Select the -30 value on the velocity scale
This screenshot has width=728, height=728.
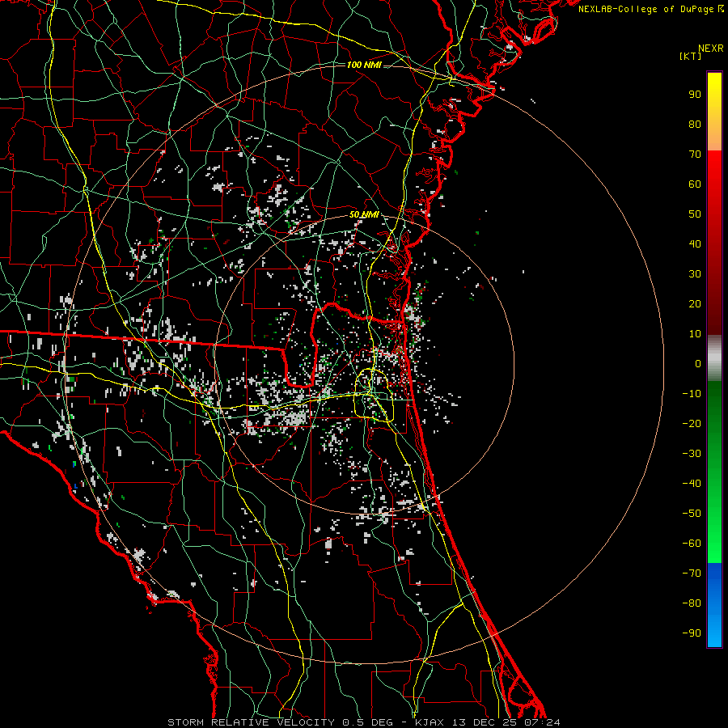pos(692,454)
